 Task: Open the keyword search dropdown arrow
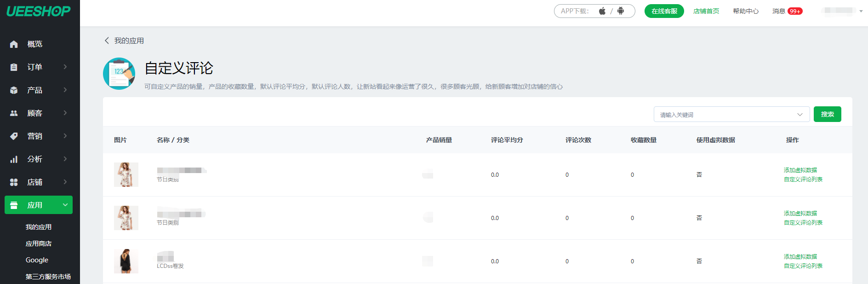coord(800,115)
